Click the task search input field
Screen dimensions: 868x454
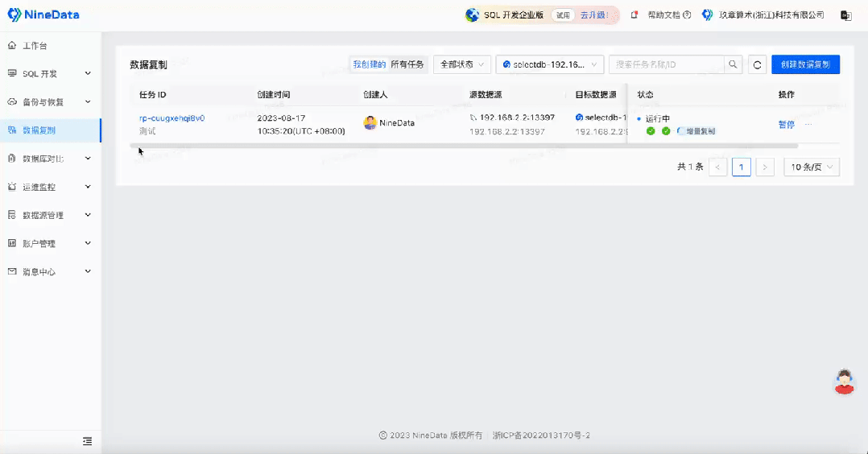pos(667,64)
